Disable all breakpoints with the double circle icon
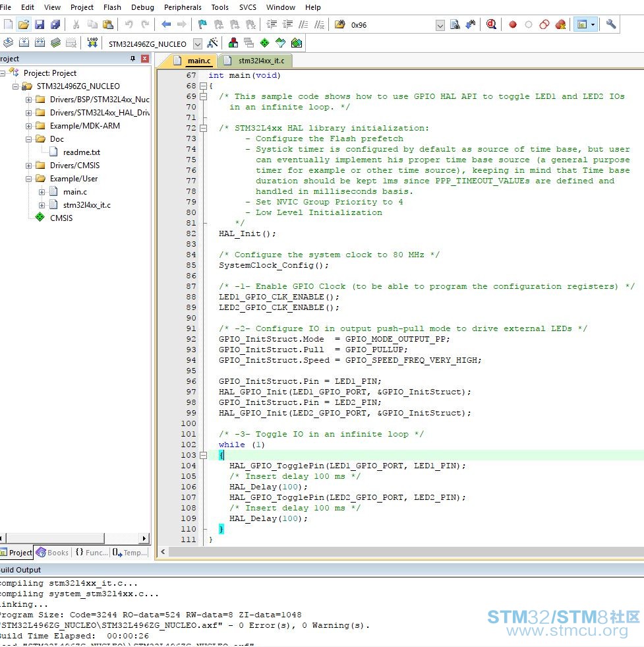The width and height of the screenshot is (644, 647). pyautogui.click(x=544, y=24)
